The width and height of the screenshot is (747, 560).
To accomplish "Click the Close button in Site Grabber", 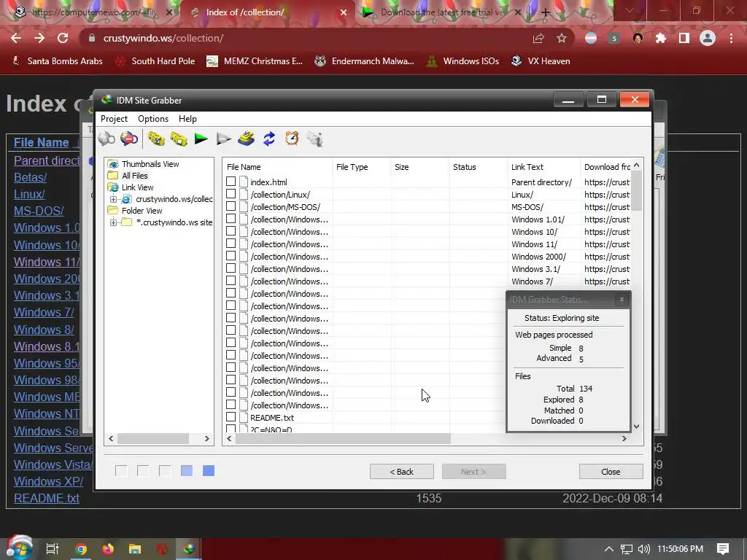I will [x=611, y=472].
